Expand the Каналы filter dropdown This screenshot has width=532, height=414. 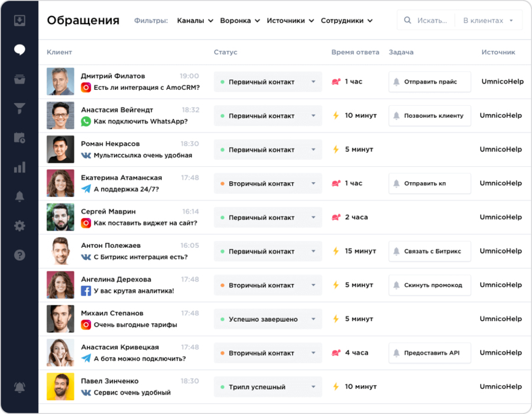click(194, 21)
